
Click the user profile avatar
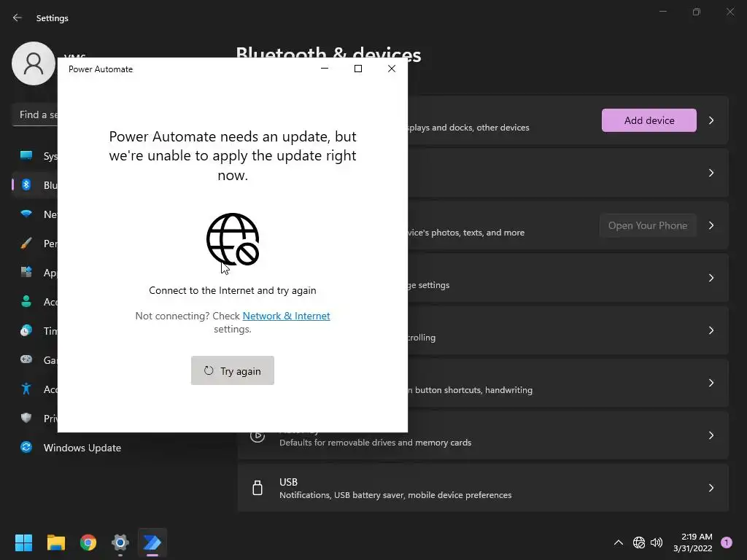click(x=34, y=63)
